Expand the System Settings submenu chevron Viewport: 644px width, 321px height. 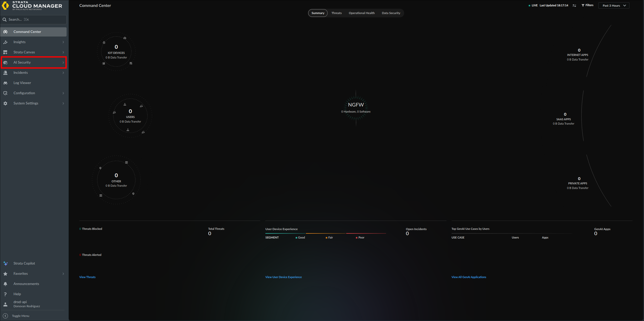(x=63, y=103)
